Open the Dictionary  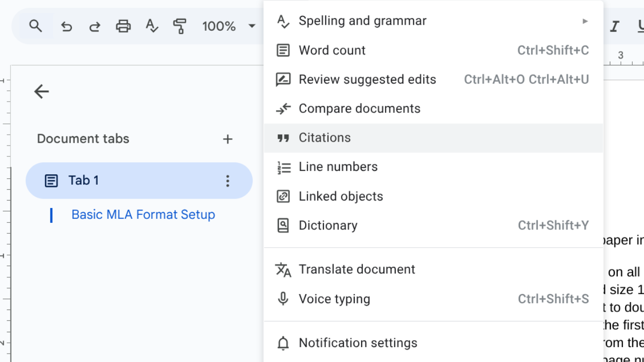[x=328, y=225]
